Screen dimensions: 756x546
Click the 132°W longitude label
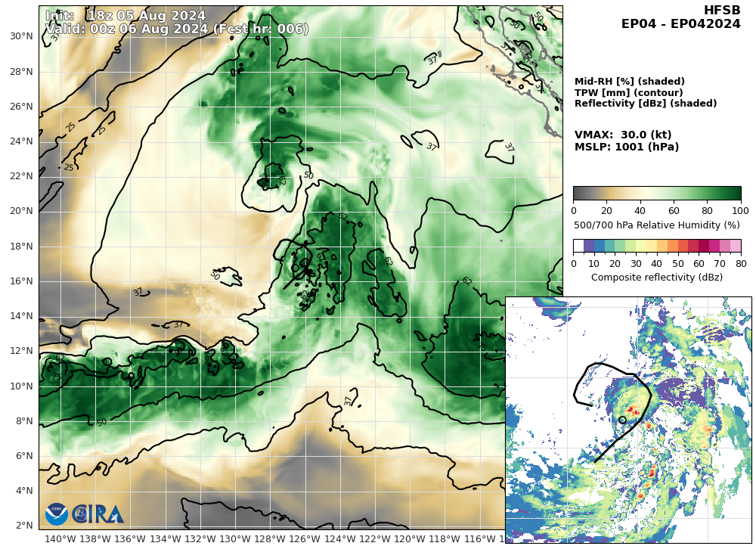point(200,538)
